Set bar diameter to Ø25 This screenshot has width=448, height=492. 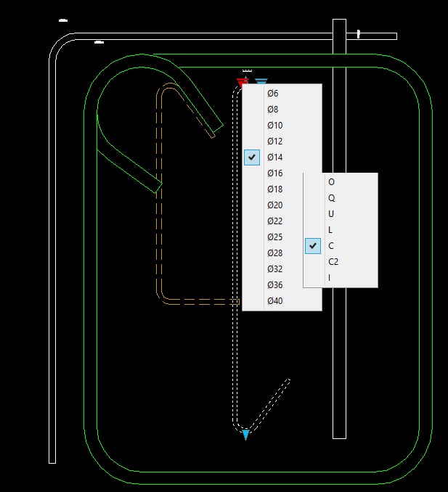point(282,237)
